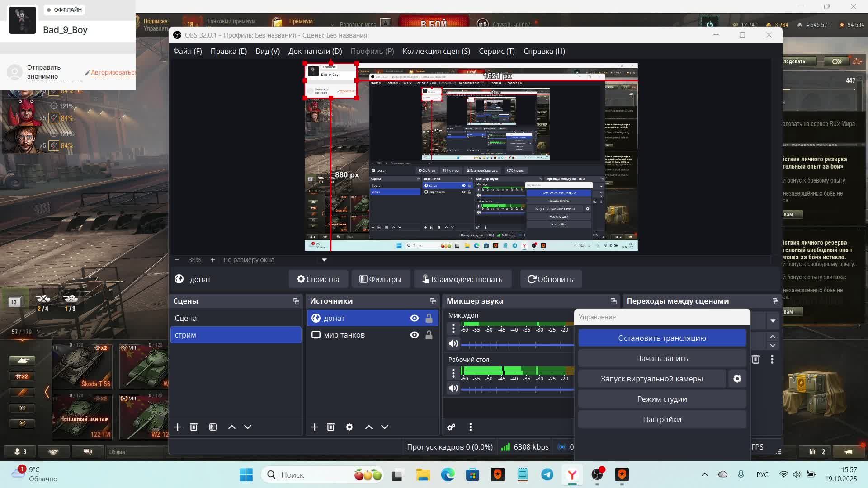The width and height of the screenshot is (868, 488).
Task: Toggle lock on мир танков source
Action: point(429,335)
